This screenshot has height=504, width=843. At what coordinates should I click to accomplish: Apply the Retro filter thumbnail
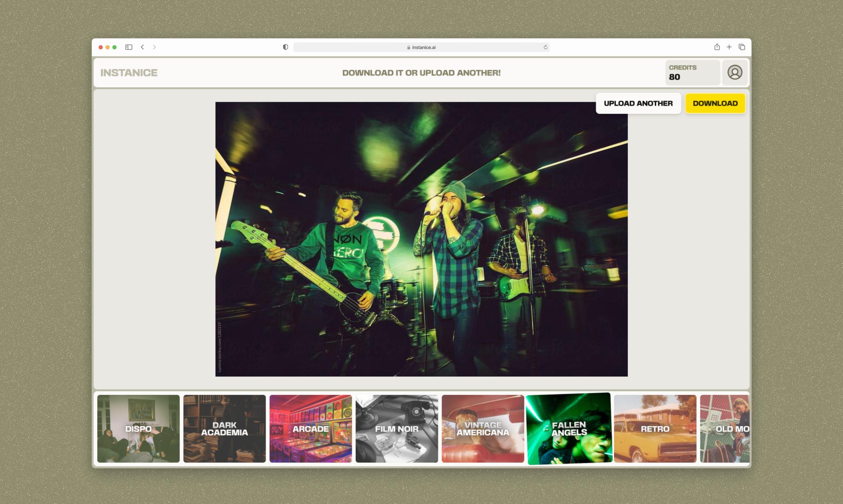click(655, 428)
